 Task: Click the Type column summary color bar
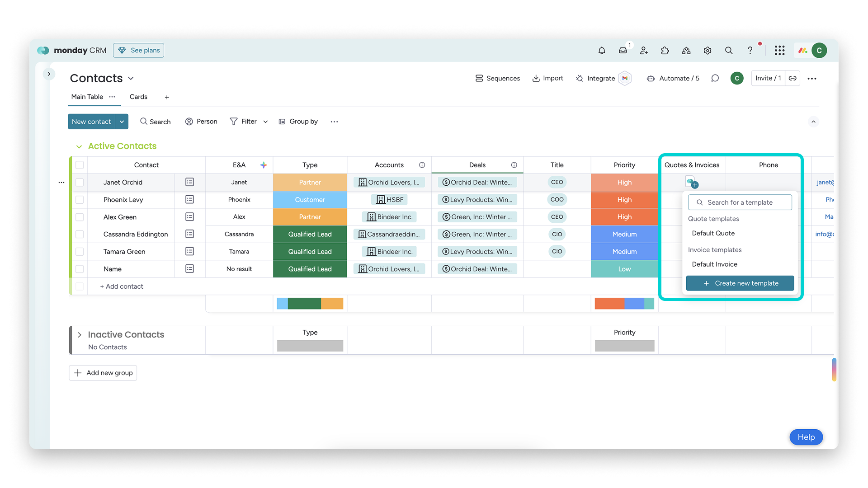[310, 304]
